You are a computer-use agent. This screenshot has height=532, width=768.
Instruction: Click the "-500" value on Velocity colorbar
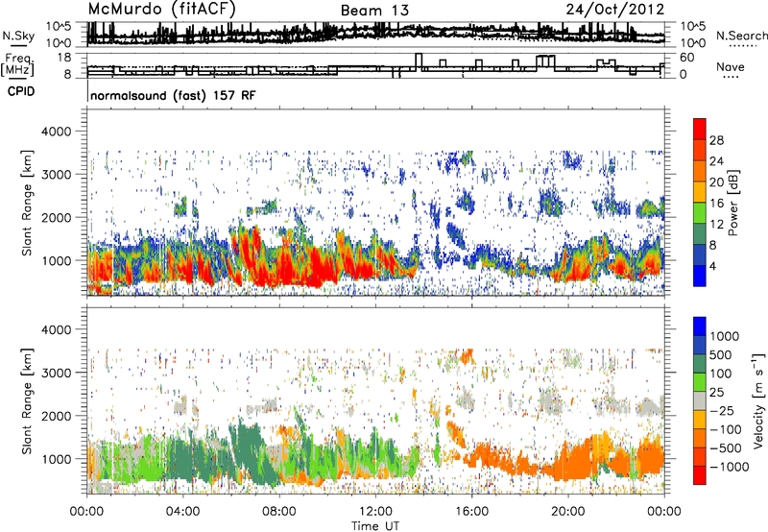pos(725,448)
